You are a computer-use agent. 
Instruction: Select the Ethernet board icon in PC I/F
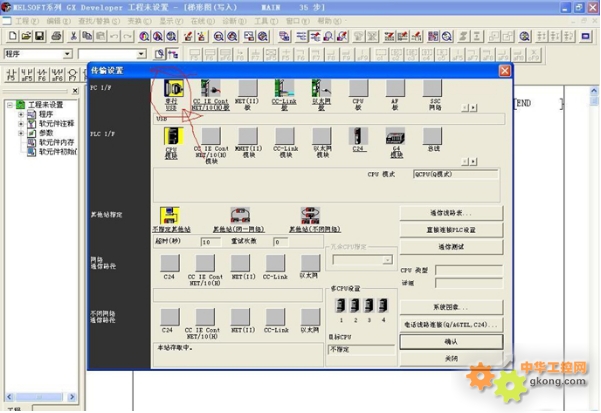321,88
